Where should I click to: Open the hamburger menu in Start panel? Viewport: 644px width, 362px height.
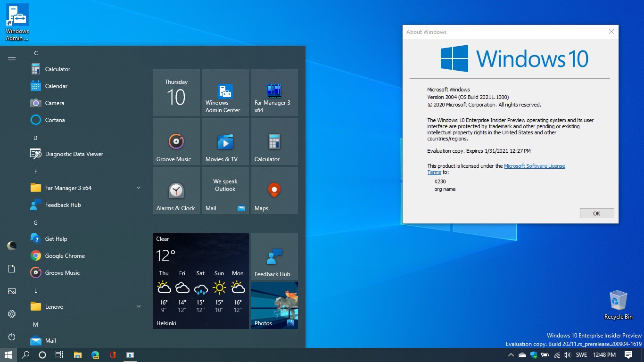(x=12, y=59)
